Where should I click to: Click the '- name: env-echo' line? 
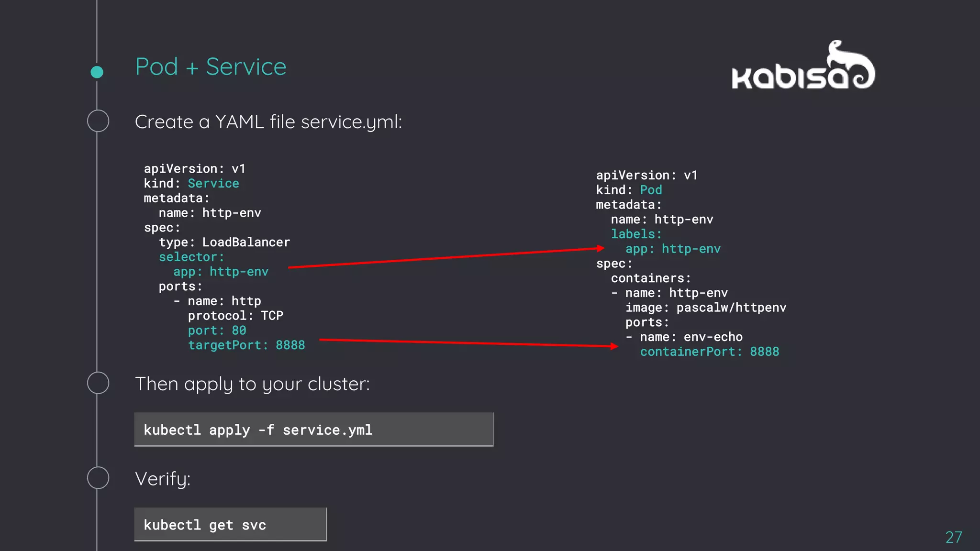pos(684,337)
